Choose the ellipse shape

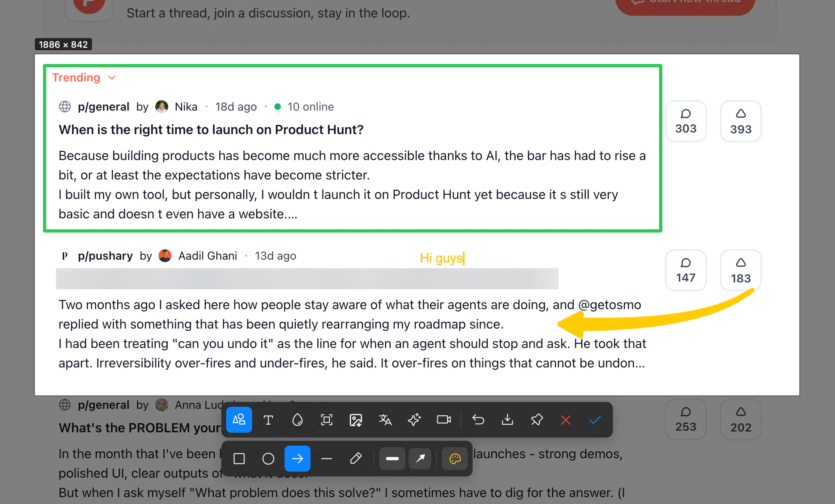pos(268,459)
